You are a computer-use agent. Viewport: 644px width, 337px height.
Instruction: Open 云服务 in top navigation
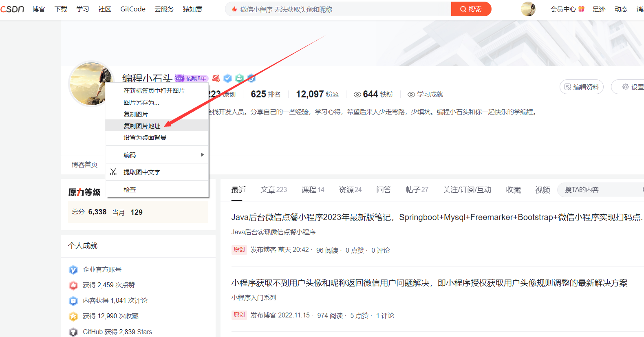click(x=164, y=9)
